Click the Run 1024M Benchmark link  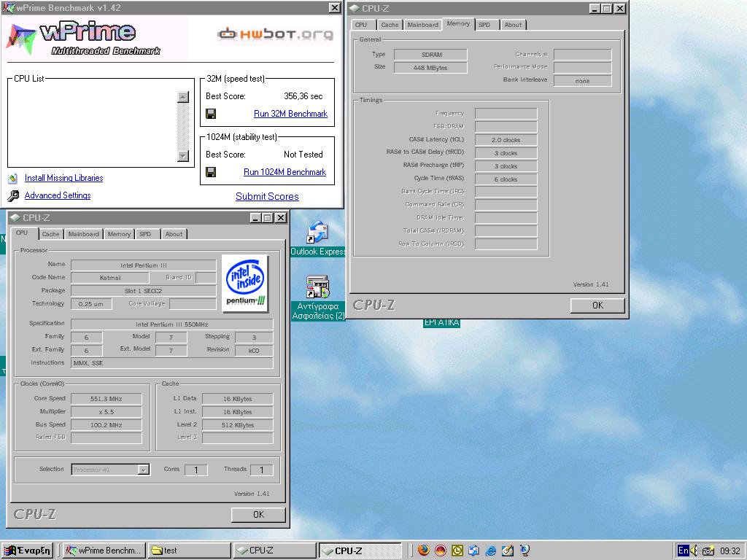285,172
